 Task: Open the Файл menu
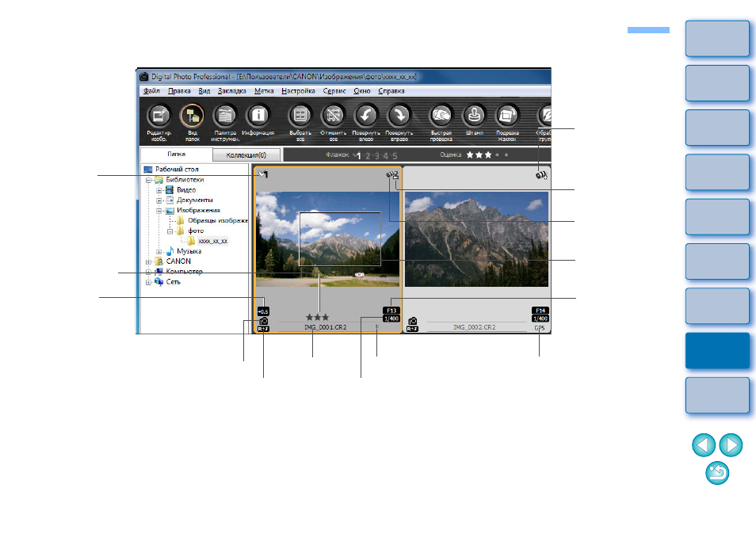pos(151,90)
